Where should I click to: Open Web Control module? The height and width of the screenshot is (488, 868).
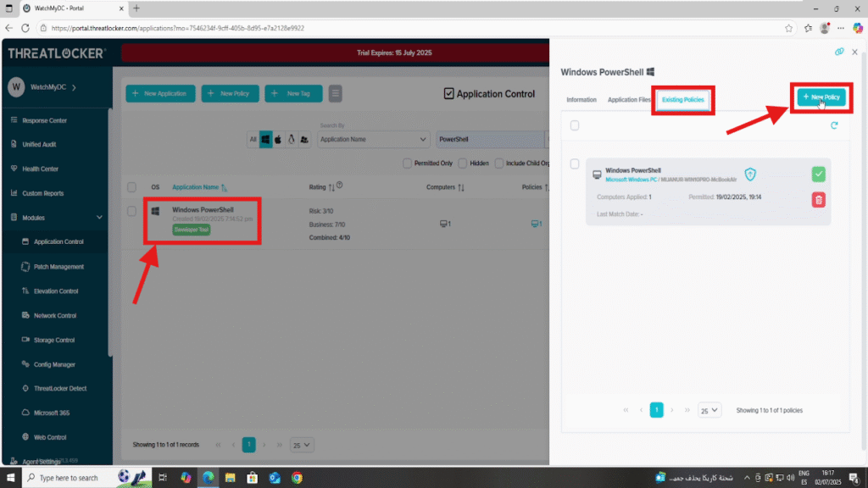[x=50, y=437]
